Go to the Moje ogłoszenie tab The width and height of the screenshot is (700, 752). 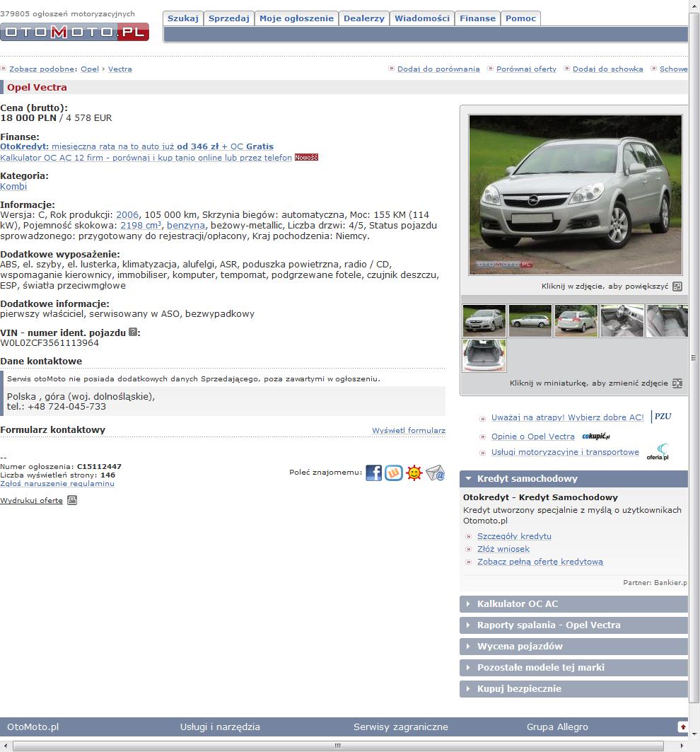click(x=296, y=18)
